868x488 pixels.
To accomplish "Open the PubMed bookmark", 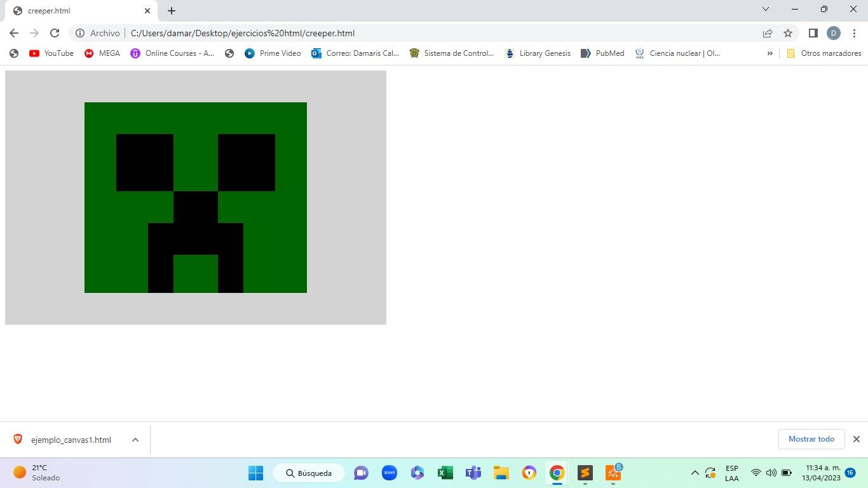I will (x=602, y=53).
